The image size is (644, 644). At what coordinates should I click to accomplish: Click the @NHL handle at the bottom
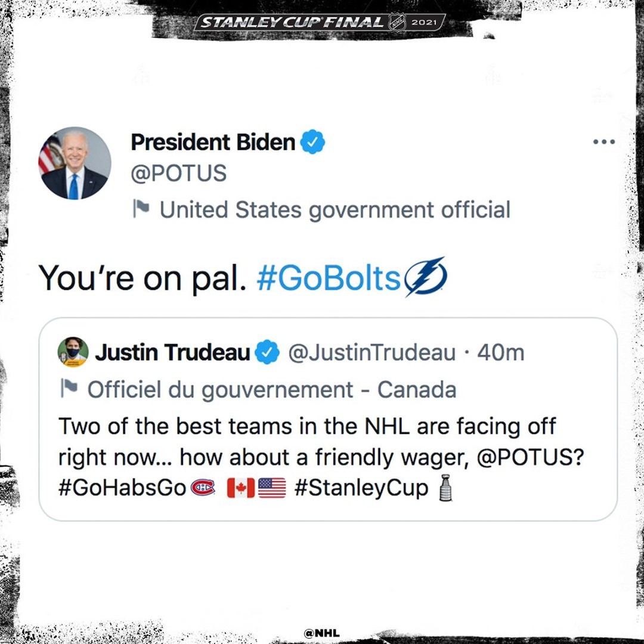point(322,633)
